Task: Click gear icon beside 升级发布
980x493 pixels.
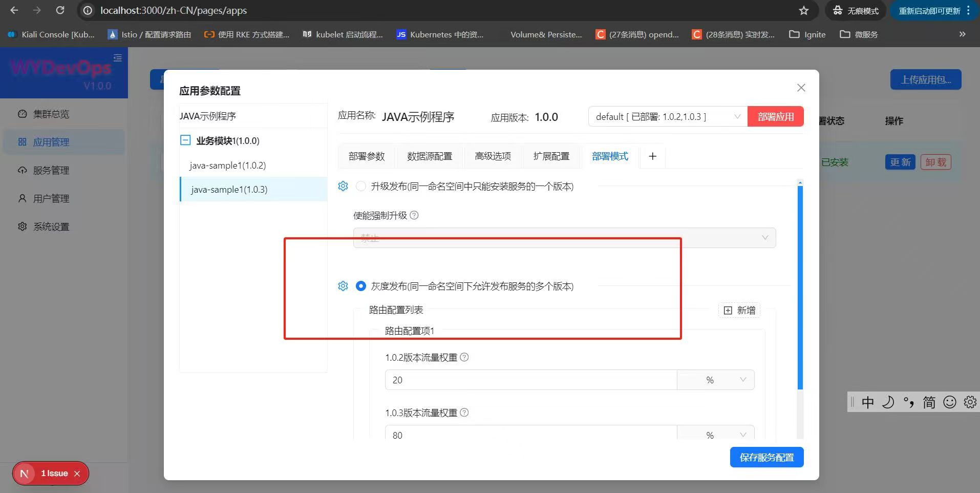Action: coord(343,186)
